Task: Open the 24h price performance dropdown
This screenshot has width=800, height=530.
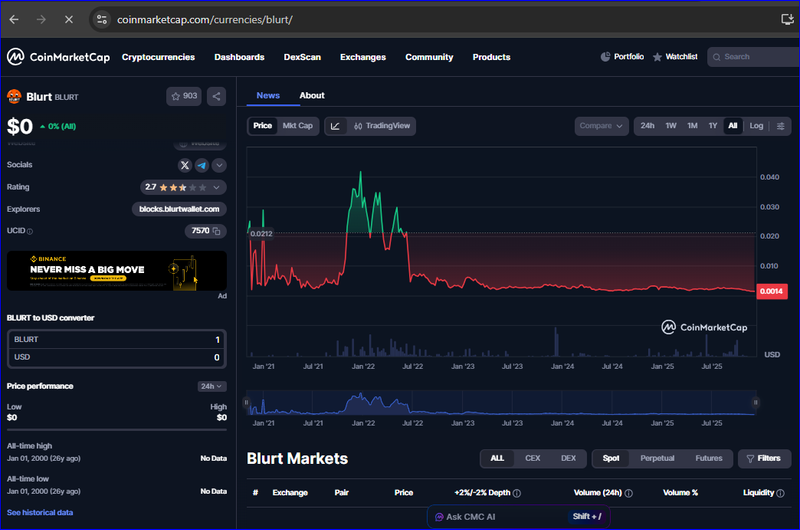Action: tap(211, 386)
